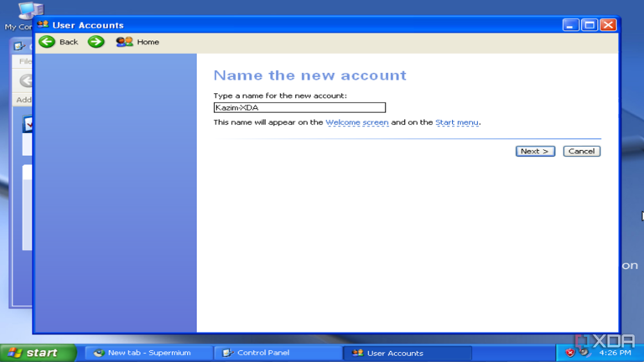This screenshot has height=362, width=644.
Task: Switch to New tab - Supermium taskbar item
Action: pyautogui.click(x=148, y=353)
